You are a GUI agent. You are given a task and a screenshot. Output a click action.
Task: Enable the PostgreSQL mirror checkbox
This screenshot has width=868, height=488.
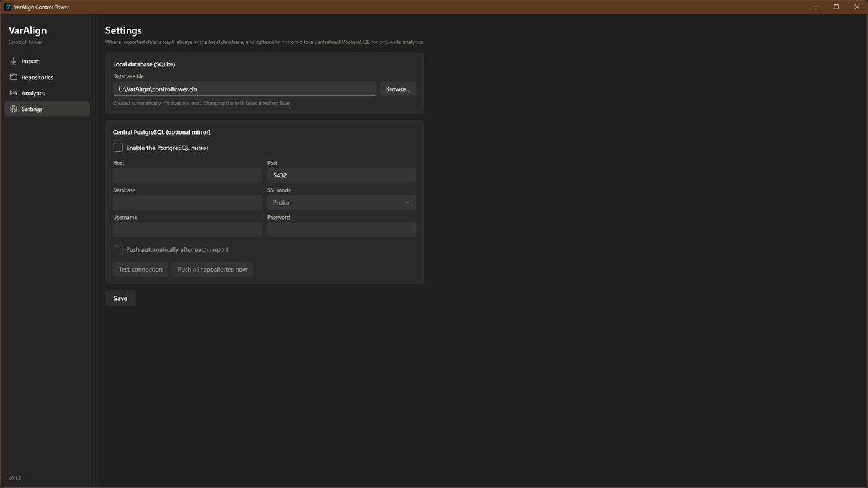click(x=118, y=148)
